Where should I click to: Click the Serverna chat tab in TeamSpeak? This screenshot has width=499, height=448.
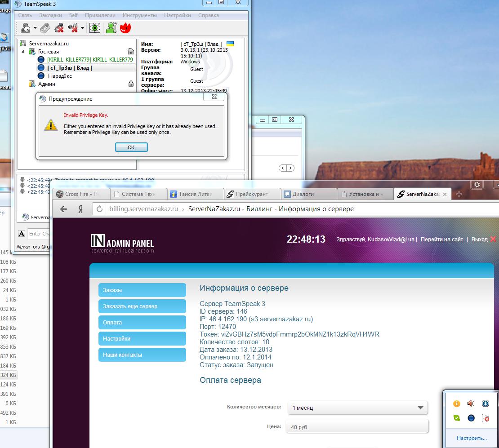(x=36, y=217)
